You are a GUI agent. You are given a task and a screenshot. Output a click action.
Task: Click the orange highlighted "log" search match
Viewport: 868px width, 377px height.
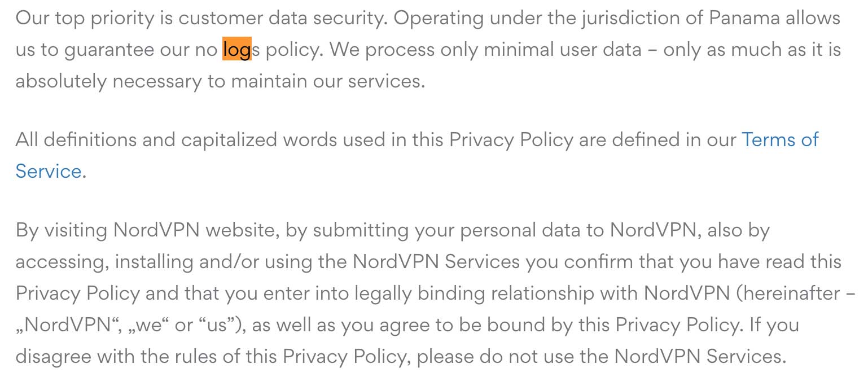pos(236,50)
